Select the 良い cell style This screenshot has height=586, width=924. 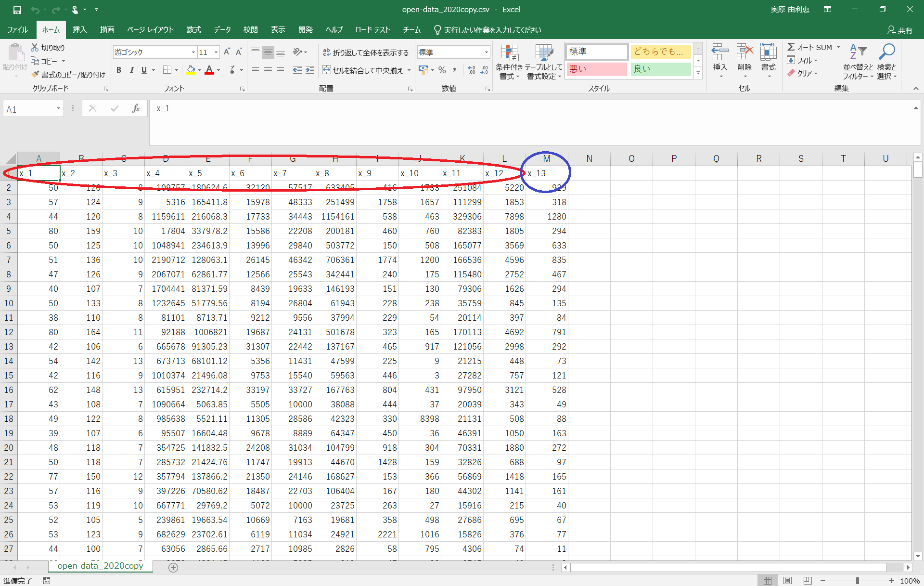660,69
